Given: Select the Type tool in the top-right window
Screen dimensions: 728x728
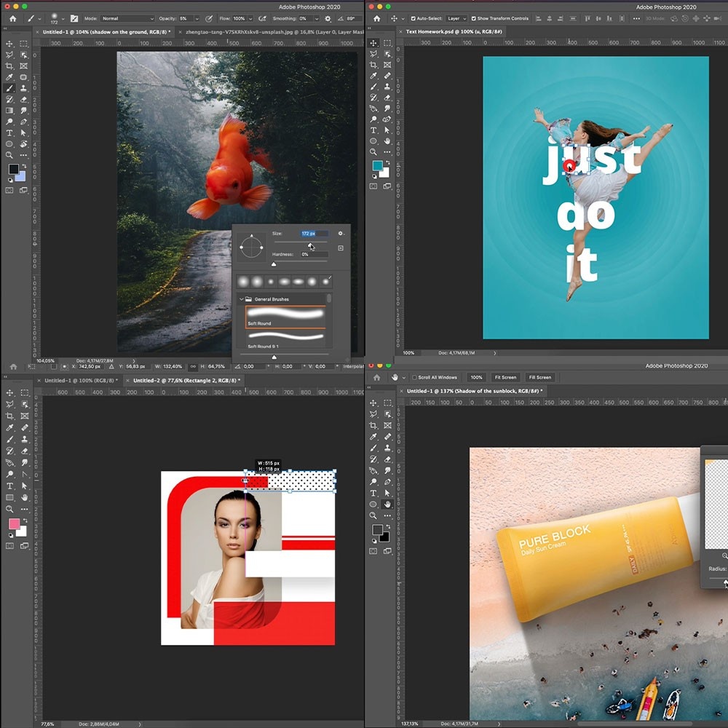Looking at the screenshot, I should pyautogui.click(x=373, y=130).
